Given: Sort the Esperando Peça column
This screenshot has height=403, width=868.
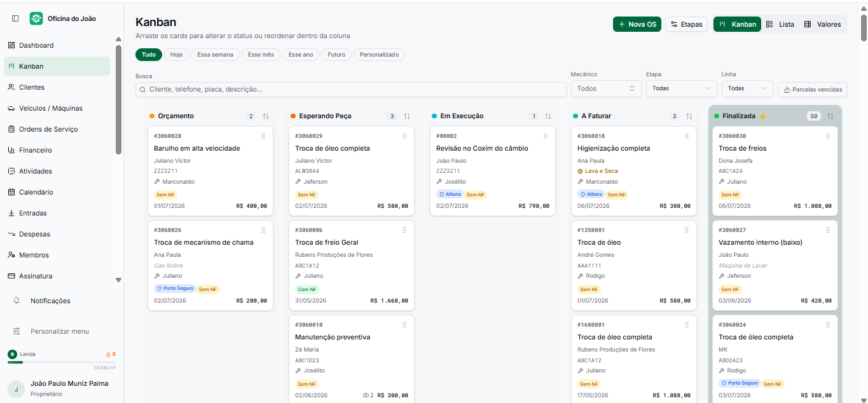Looking at the screenshot, I should (407, 116).
